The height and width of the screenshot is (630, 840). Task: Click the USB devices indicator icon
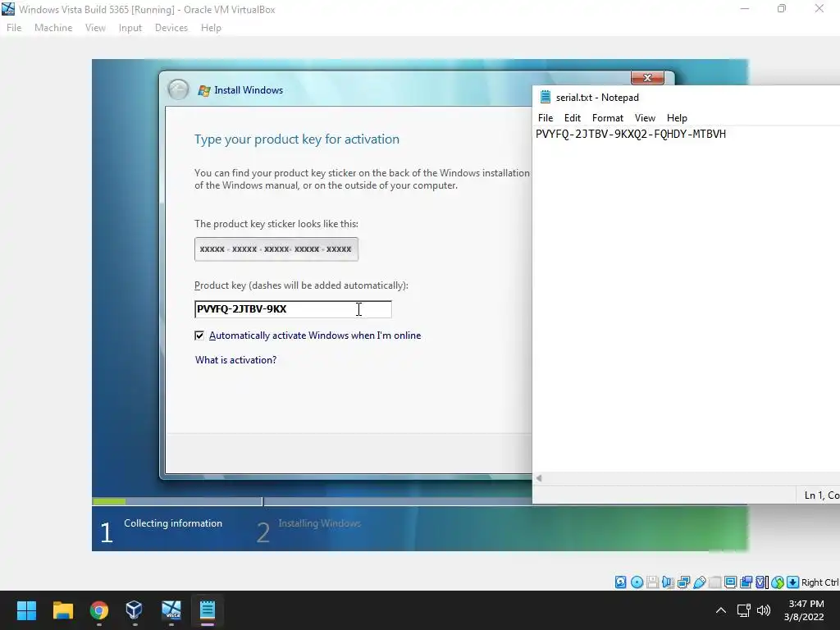(699, 582)
